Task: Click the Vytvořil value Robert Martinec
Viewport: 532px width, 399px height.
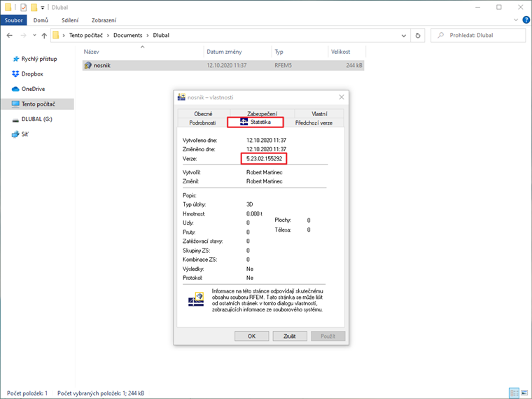Action: coord(265,172)
